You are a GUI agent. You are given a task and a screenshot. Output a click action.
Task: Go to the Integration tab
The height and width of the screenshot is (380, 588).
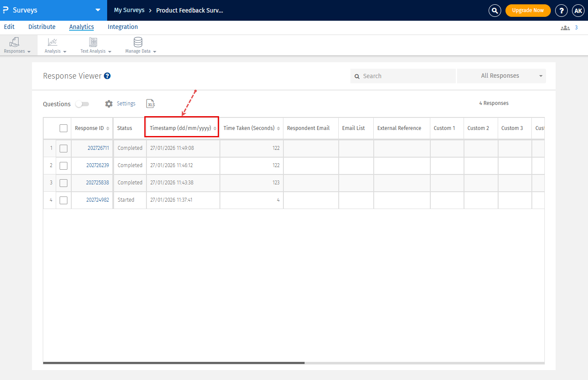coord(123,27)
